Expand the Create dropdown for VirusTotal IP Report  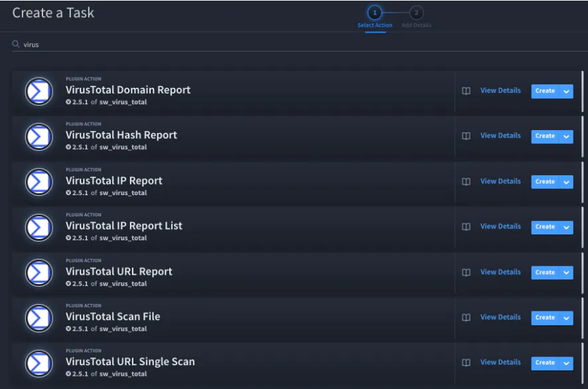(x=566, y=182)
